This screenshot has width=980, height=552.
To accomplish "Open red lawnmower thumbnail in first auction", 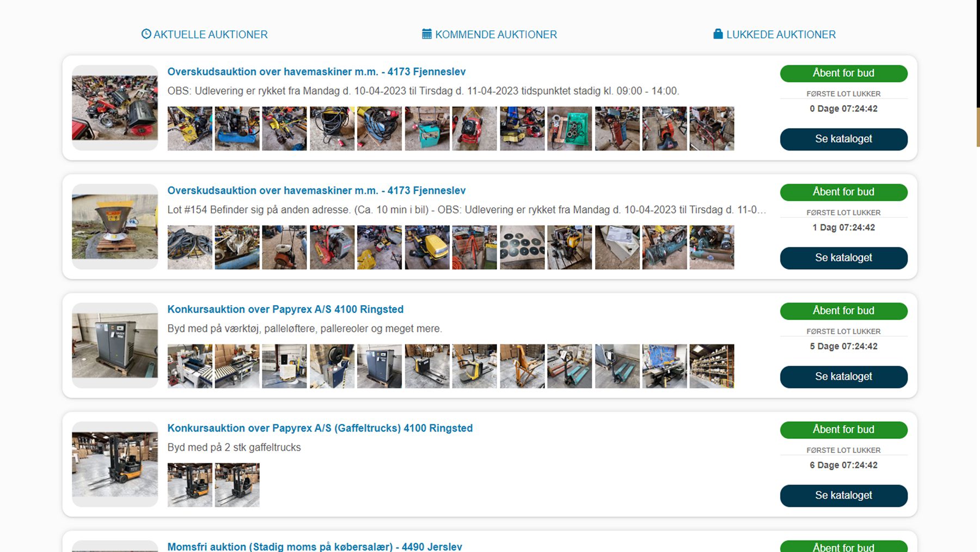I will click(474, 129).
